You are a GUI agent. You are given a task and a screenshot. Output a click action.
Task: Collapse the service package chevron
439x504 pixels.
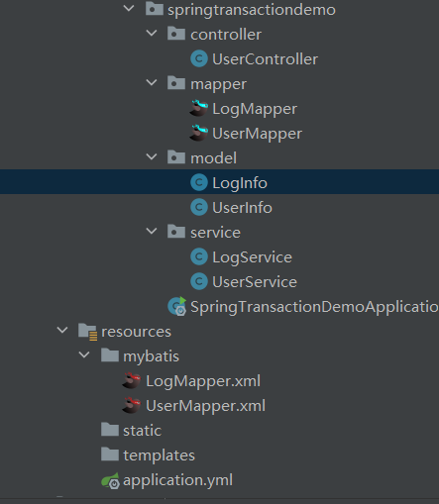click(x=152, y=232)
